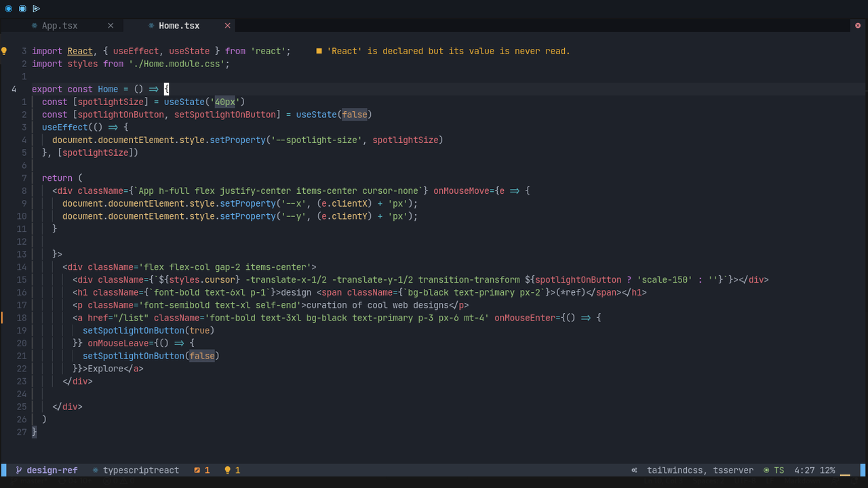
Task: Click the onMouseMove attribute
Action: pyautogui.click(x=461, y=190)
